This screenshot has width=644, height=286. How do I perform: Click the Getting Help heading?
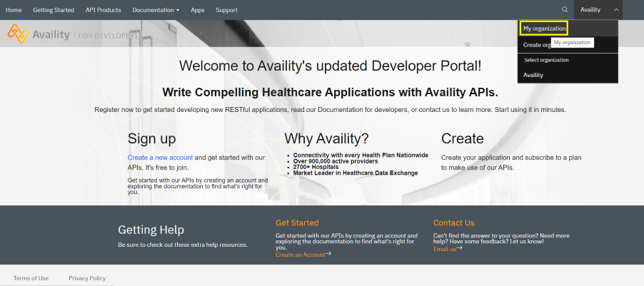pos(151,230)
